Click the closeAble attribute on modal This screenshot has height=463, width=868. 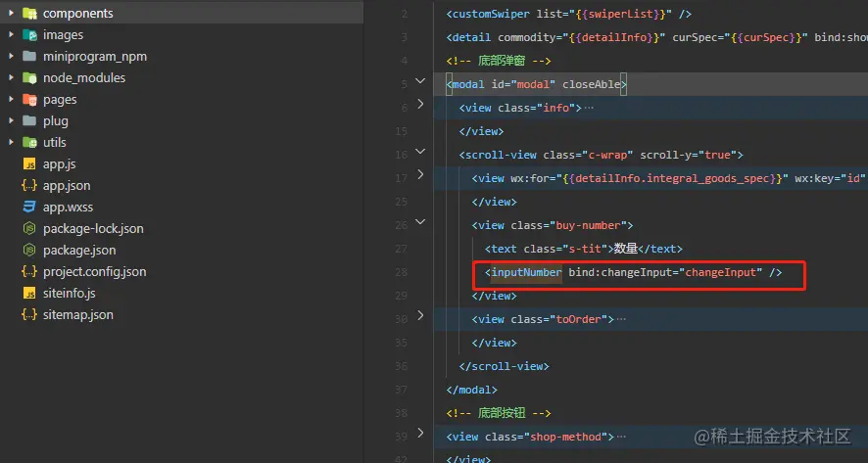point(591,84)
